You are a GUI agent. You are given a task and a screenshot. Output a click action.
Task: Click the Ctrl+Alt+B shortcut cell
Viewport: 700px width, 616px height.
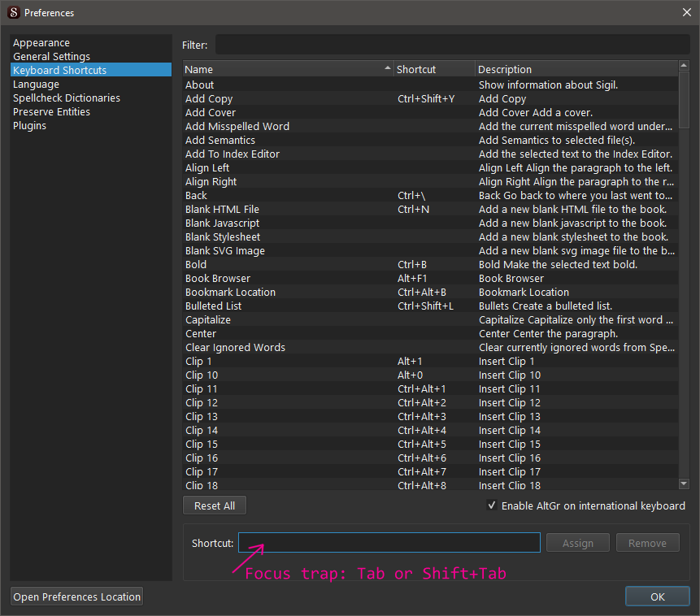pyautogui.click(x=434, y=293)
